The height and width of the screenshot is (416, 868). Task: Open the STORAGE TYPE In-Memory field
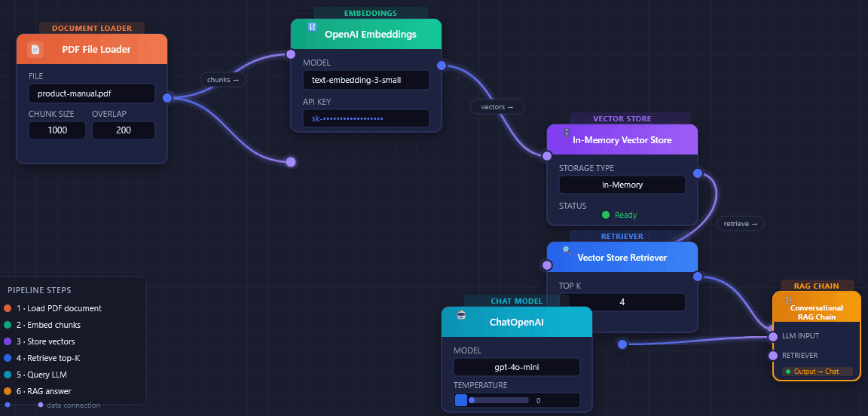click(622, 185)
